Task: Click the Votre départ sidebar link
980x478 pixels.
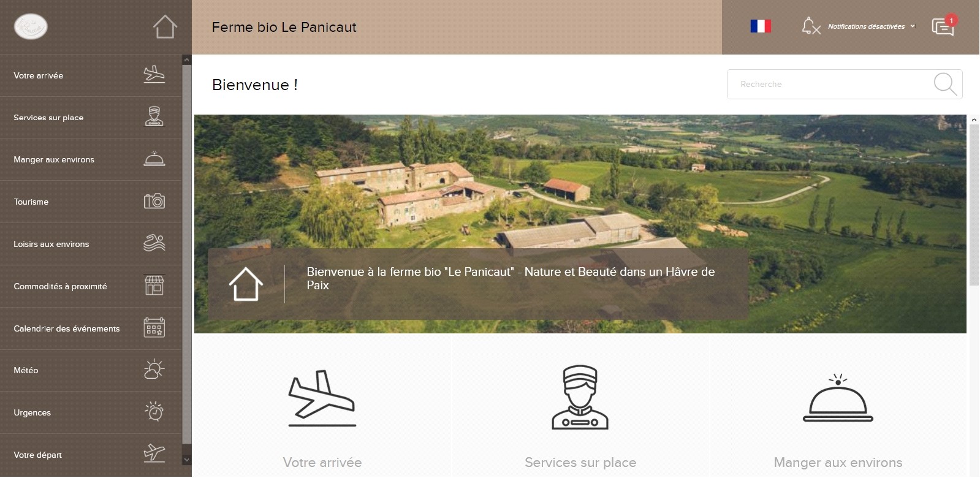Action: [x=91, y=455]
